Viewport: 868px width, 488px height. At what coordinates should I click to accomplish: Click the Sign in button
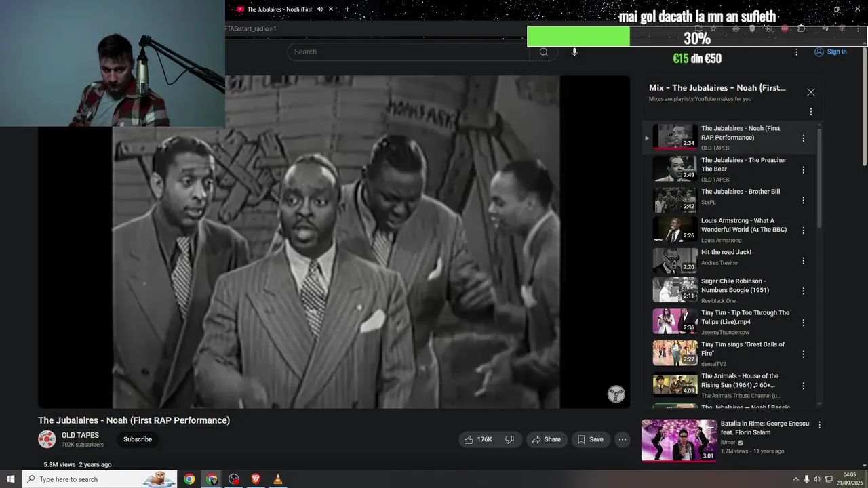[x=830, y=52]
